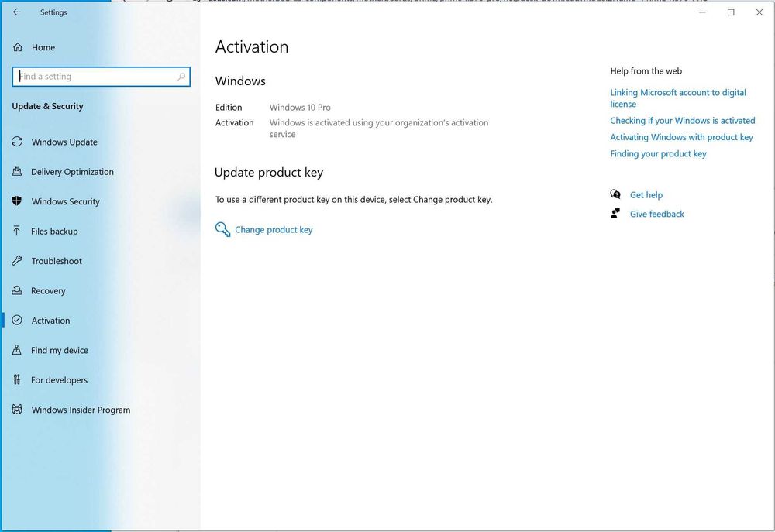Open Find my device settings
Viewport: 775px width, 532px height.
pos(60,350)
